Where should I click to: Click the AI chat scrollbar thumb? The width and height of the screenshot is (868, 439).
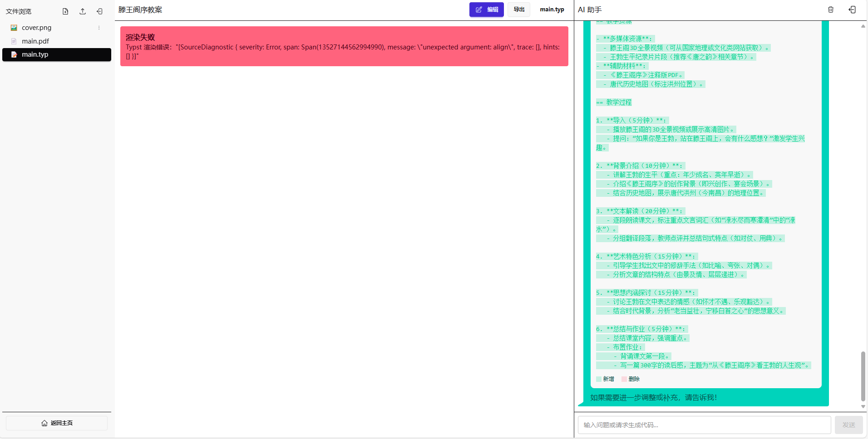(863, 376)
